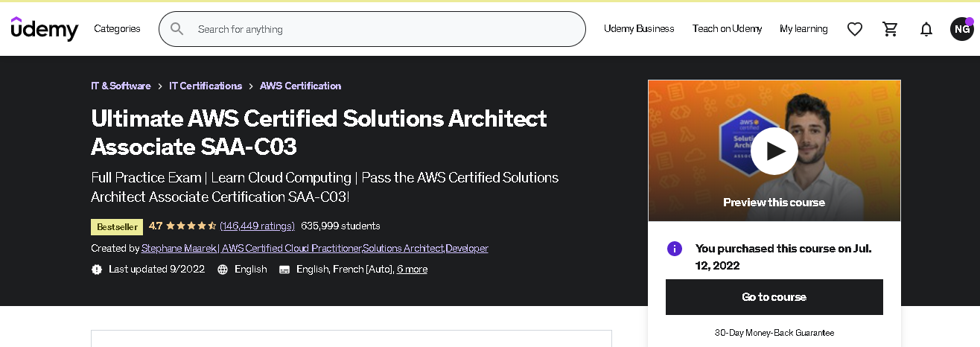Open Stephane Maarek instructor link
Image resolution: width=980 pixels, height=347 pixels.
point(178,248)
